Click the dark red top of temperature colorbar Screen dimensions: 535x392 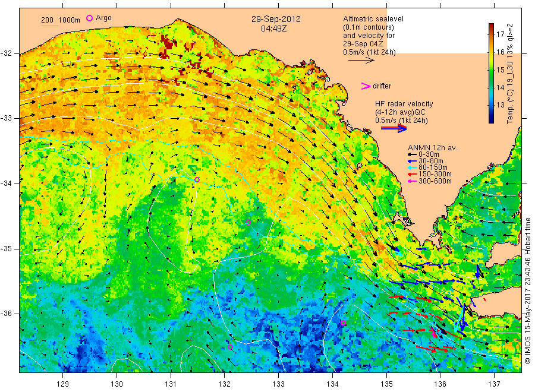pyautogui.click(x=492, y=27)
